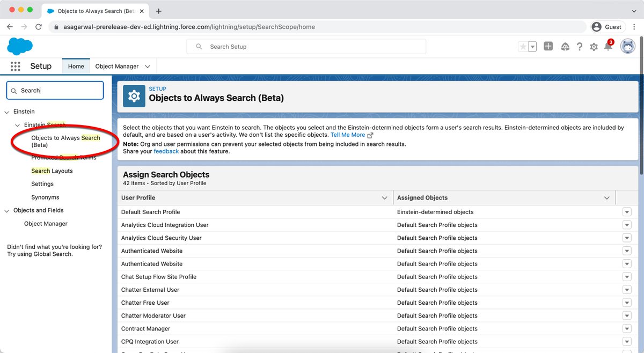Sort by the Assigned Objects column header

pos(422,198)
